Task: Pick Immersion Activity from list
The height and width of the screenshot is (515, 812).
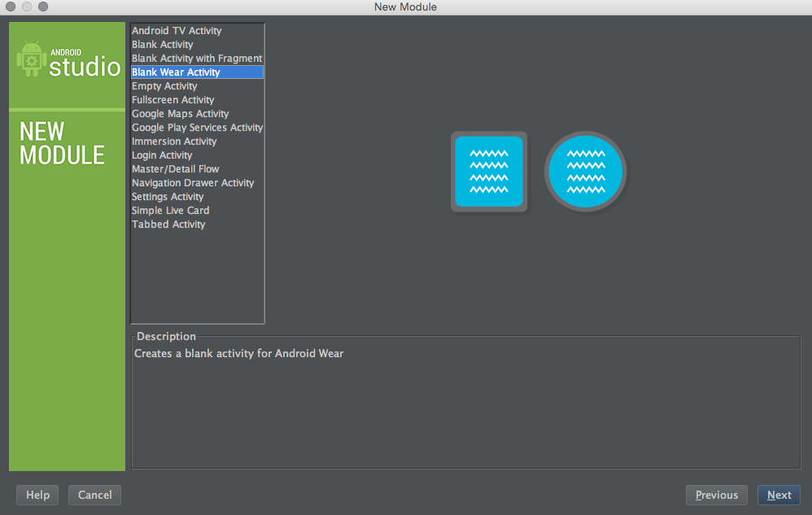Action: (197, 142)
